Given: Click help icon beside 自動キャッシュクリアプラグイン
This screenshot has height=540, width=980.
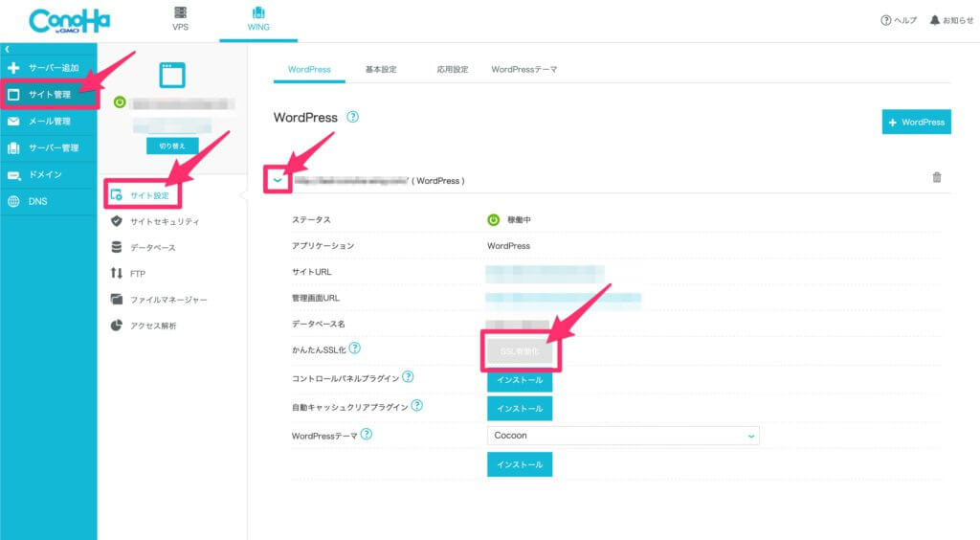Looking at the screenshot, I should click(x=417, y=405).
